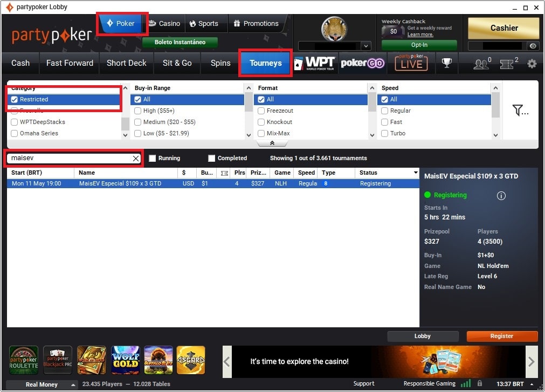The height and width of the screenshot is (392, 545).
Task: Open the column options dropdown arrow after Status
Action: 416,173
